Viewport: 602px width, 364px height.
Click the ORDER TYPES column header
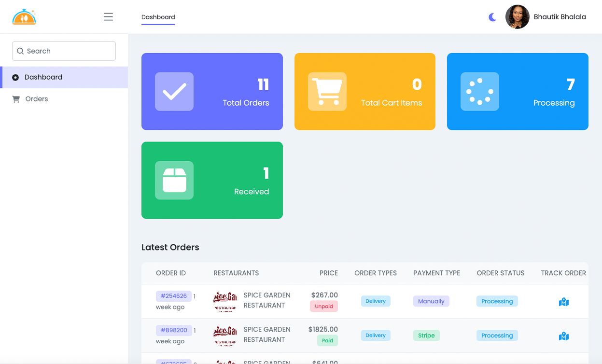376,273
